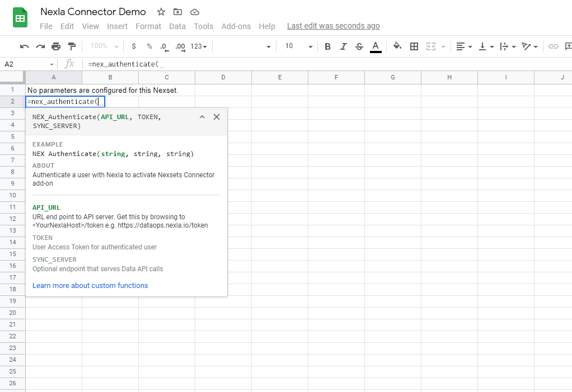Open the text color picker
Viewport: 572px width, 392px height.
coord(376,46)
